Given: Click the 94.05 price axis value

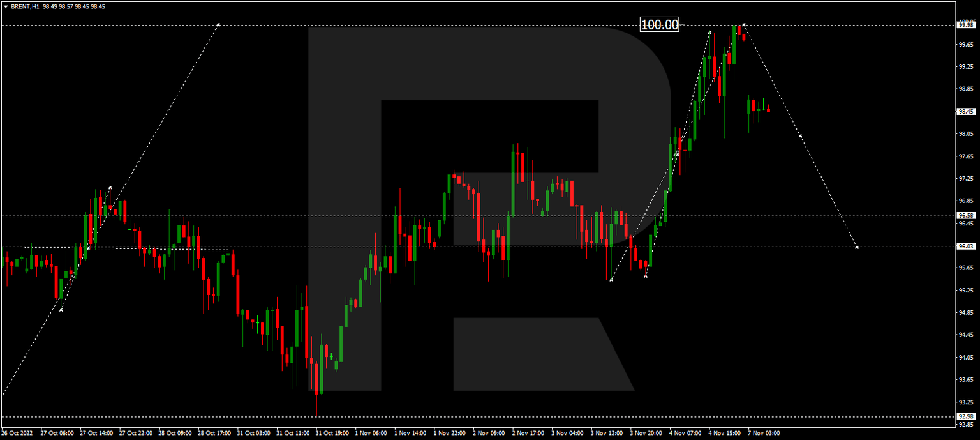Looking at the screenshot, I should [966, 357].
